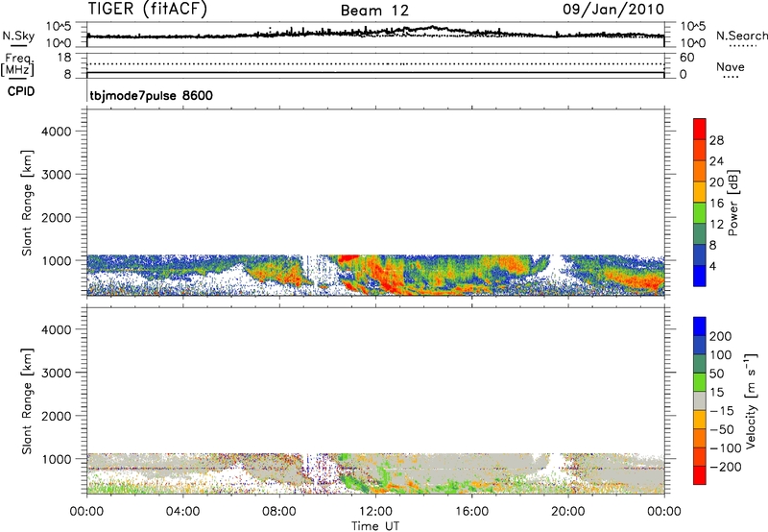
Task: Click the '16:00' time axis label
Action: [471, 512]
